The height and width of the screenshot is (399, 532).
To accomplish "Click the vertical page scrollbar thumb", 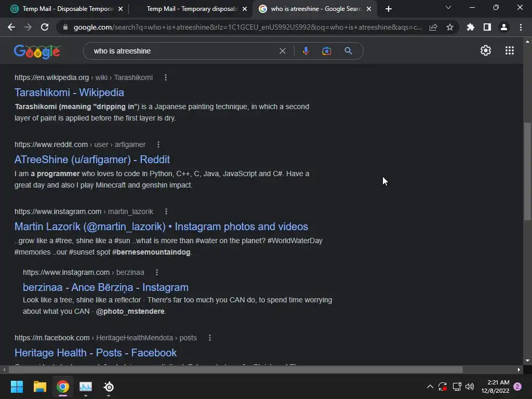I will tap(527, 171).
